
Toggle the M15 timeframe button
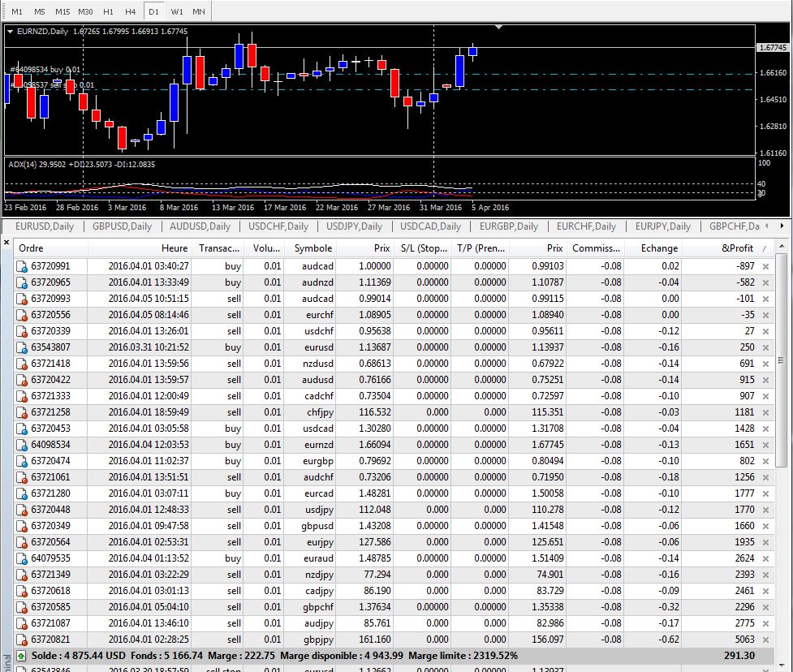click(62, 11)
